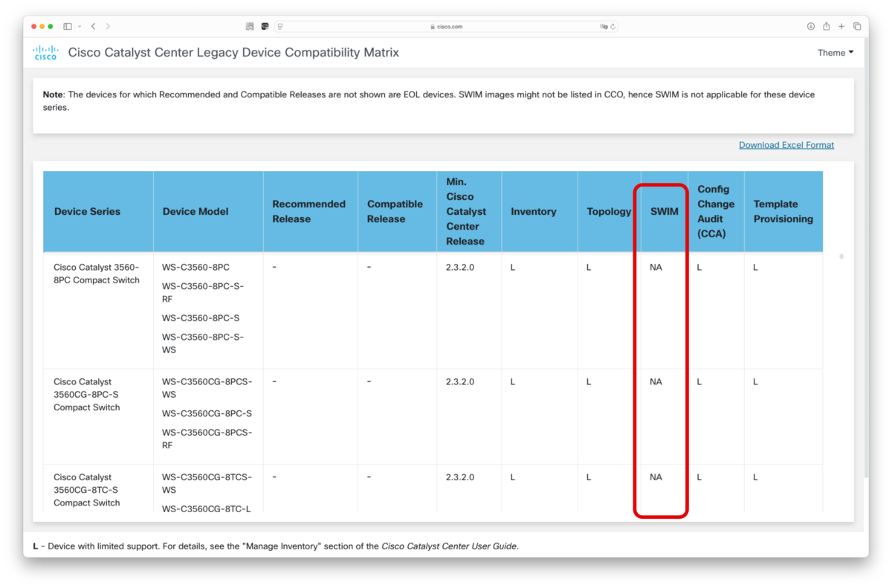Click CCA value L in 3560CG-8TC-S row
892x588 pixels.
click(699, 477)
